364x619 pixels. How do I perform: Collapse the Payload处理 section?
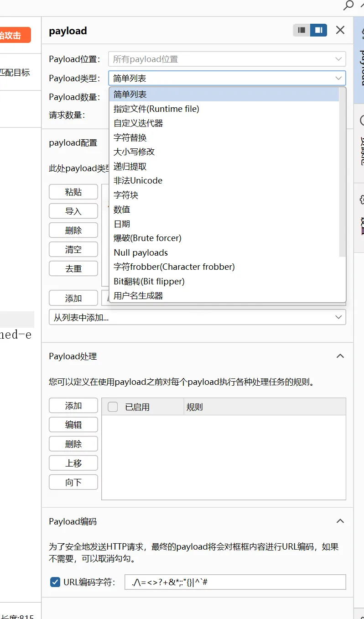point(340,356)
